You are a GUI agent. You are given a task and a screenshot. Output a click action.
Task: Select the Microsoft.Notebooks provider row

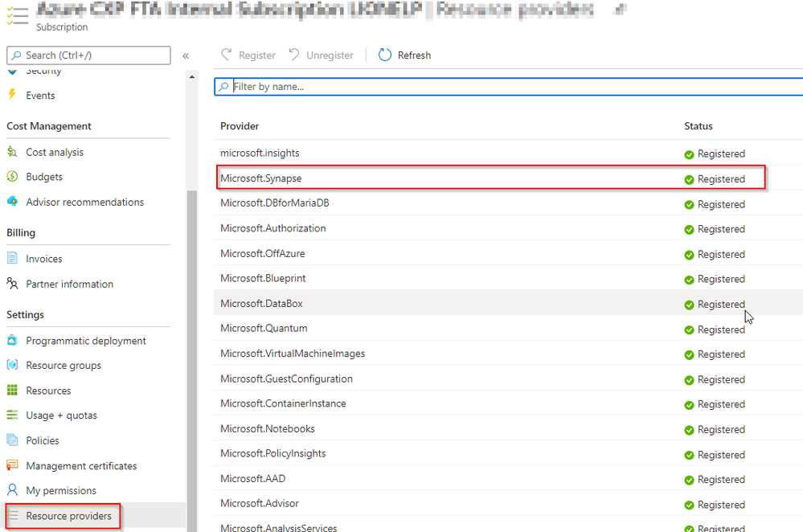pyautogui.click(x=508, y=428)
